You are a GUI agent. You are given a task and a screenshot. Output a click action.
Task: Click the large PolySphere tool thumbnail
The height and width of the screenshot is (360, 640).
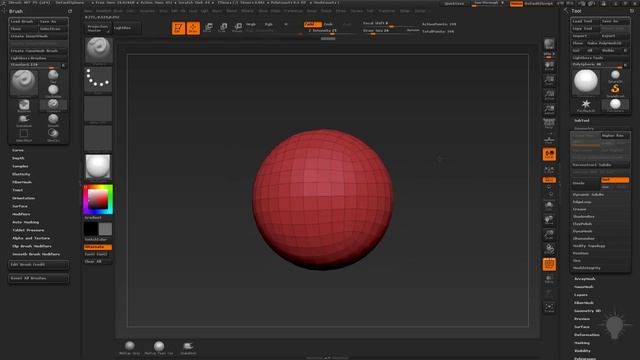tap(586, 82)
